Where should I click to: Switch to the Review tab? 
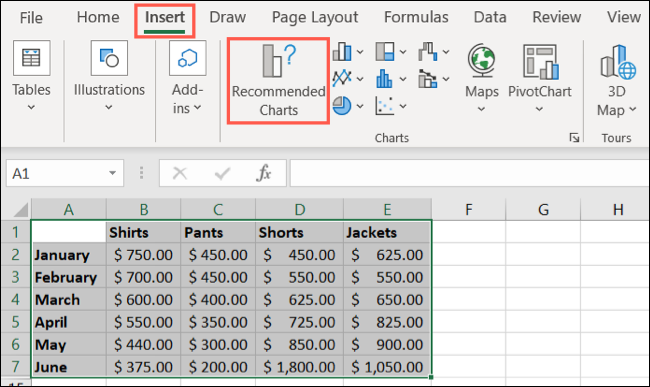[557, 17]
